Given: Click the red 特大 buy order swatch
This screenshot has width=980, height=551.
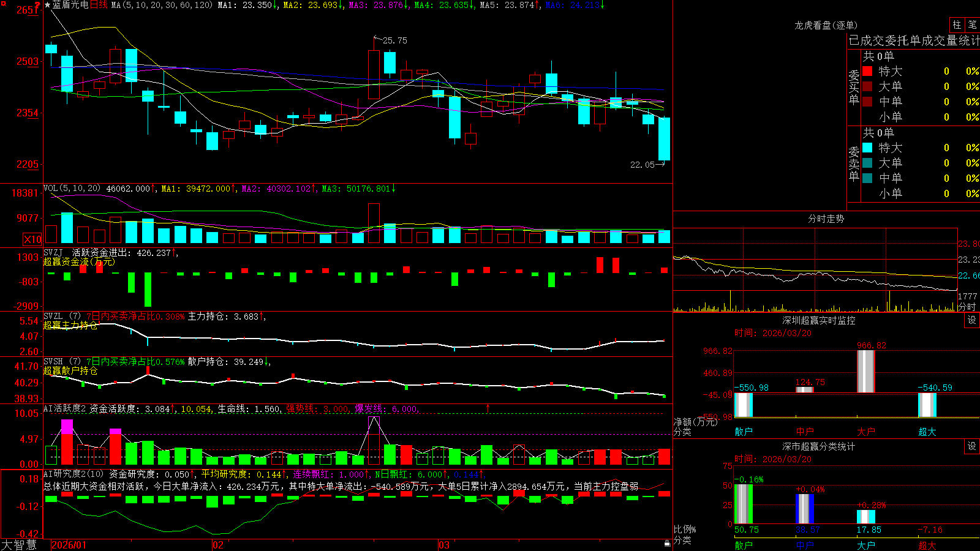Looking at the screenshot, I should coord(867,71).
